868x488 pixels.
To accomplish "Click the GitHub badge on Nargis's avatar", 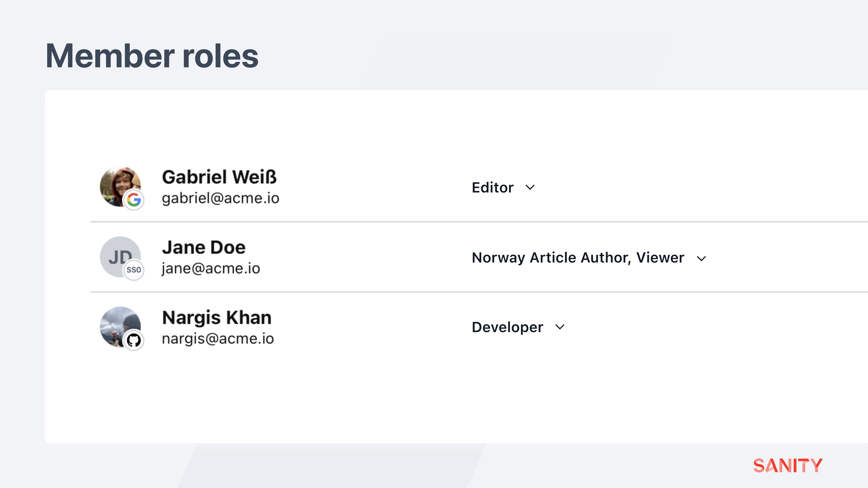I will (134, 340).
